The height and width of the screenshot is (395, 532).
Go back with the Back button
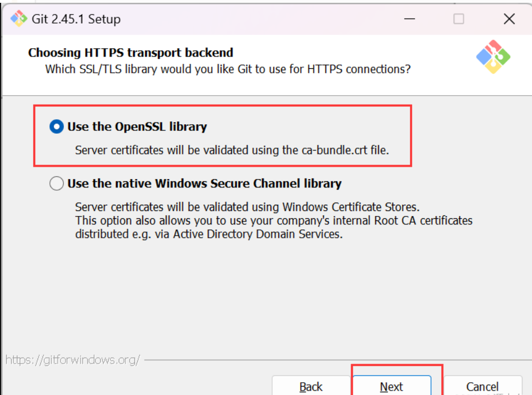coord(311,387)
